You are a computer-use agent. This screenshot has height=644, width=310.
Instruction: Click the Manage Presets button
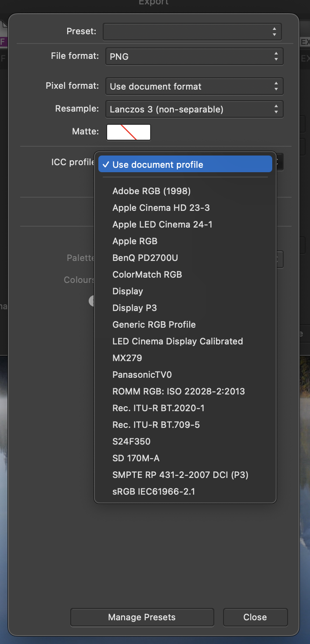[142, 617]
